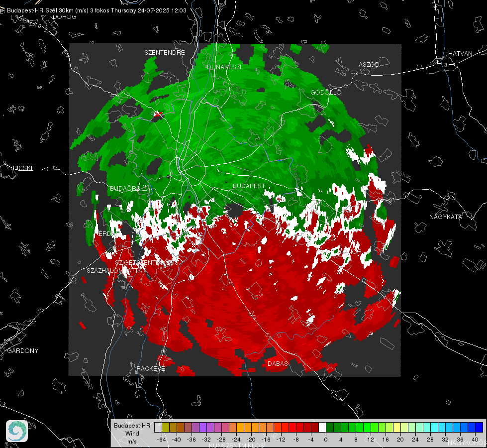
Task: Click the '-40' legend scale value
Action: [176, 440]
